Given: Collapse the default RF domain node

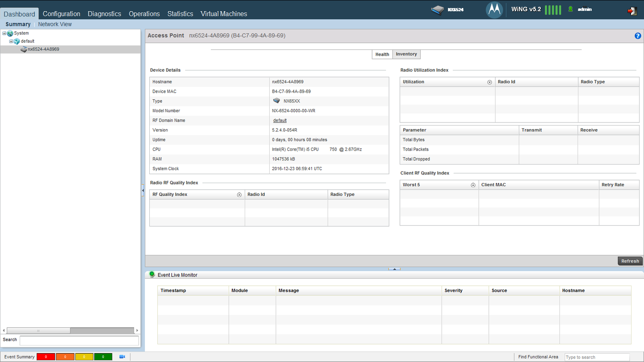Looking at the screenshot, I should (11, 41).
